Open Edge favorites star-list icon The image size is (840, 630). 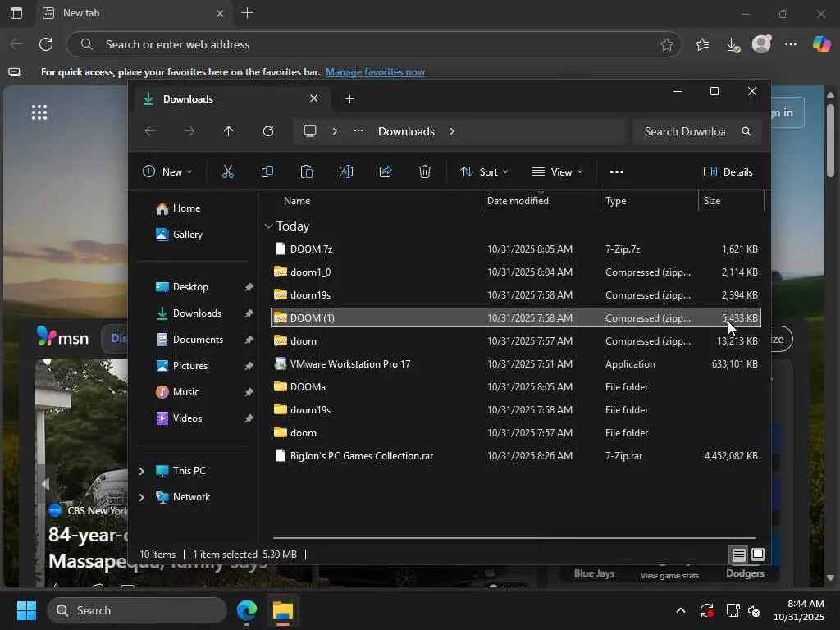[x=702, y=44]
